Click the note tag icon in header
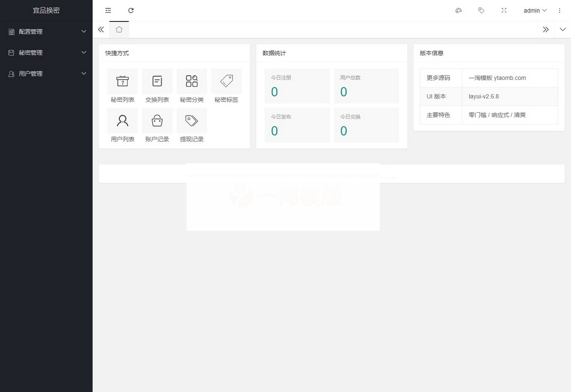Screen dimensions: 571x392 coord(481,10)
